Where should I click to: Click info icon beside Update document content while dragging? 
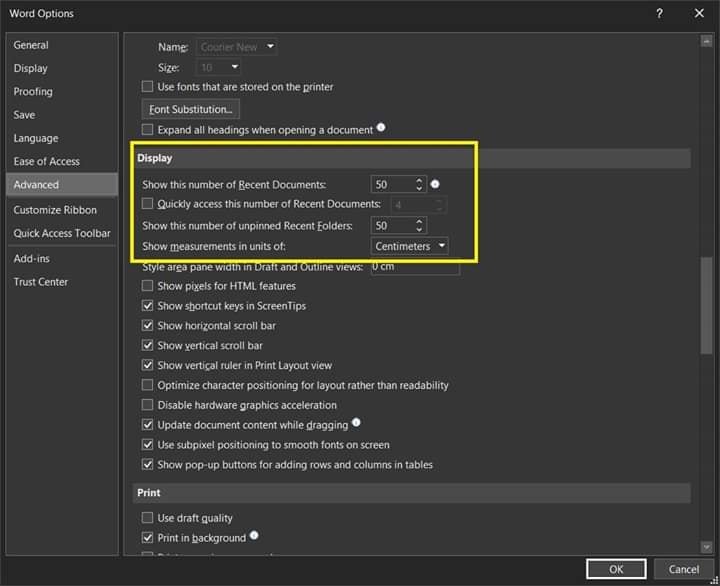click(x=356, y=423)
